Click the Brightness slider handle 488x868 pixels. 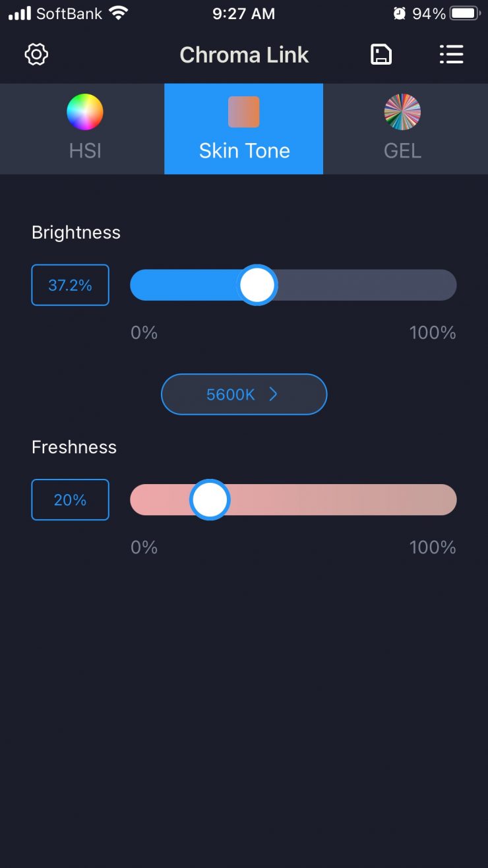pos(257,285)
